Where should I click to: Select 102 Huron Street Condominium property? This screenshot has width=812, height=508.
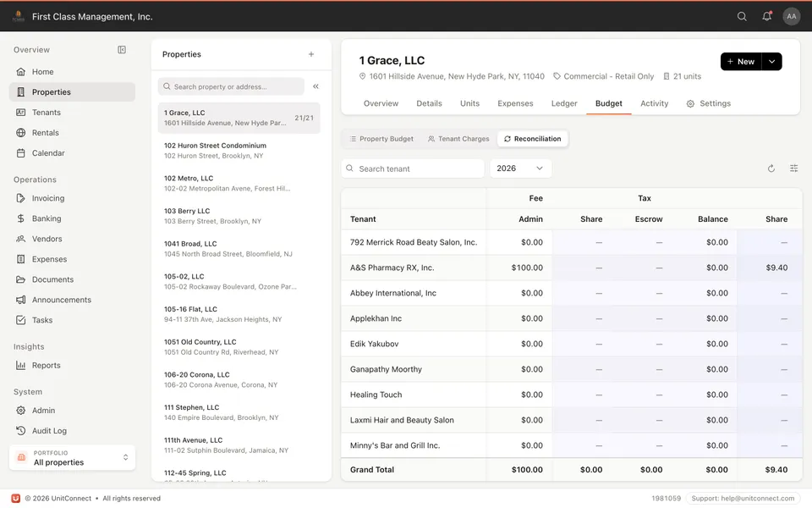(x=239, y=151)
